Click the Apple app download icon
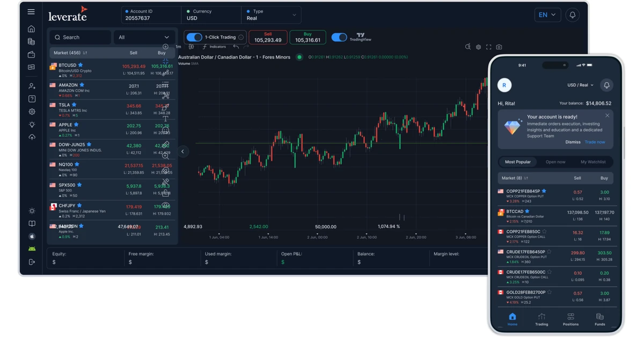Screen dimensions: 644x337 [32, 236]
